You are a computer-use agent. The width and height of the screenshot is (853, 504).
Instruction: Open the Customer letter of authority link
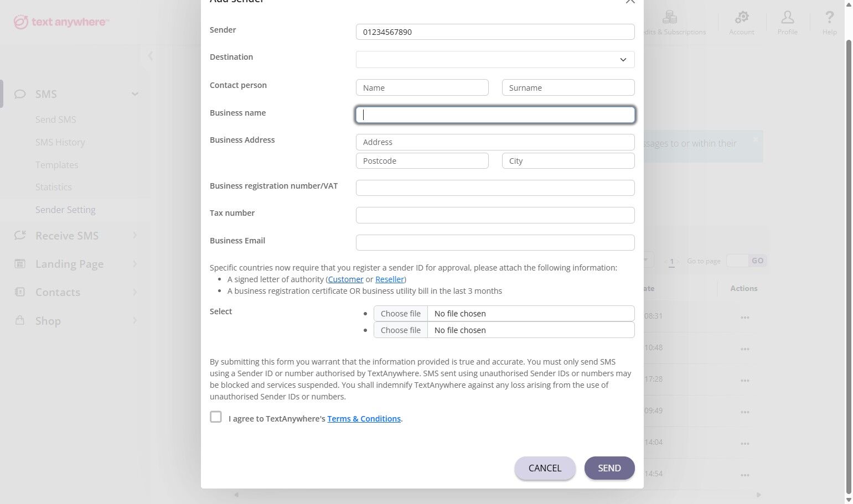345,279
